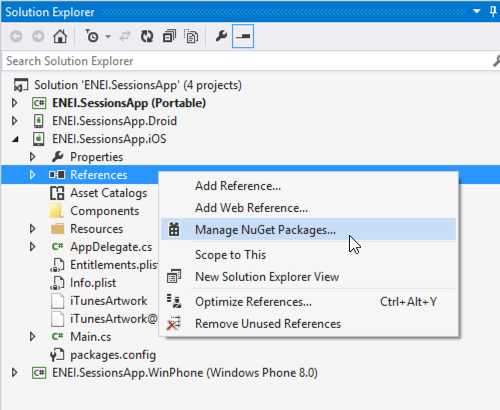Click the Manage NuGet Packages icon
This screenshot has height=410, width=500.
[174, 229]
